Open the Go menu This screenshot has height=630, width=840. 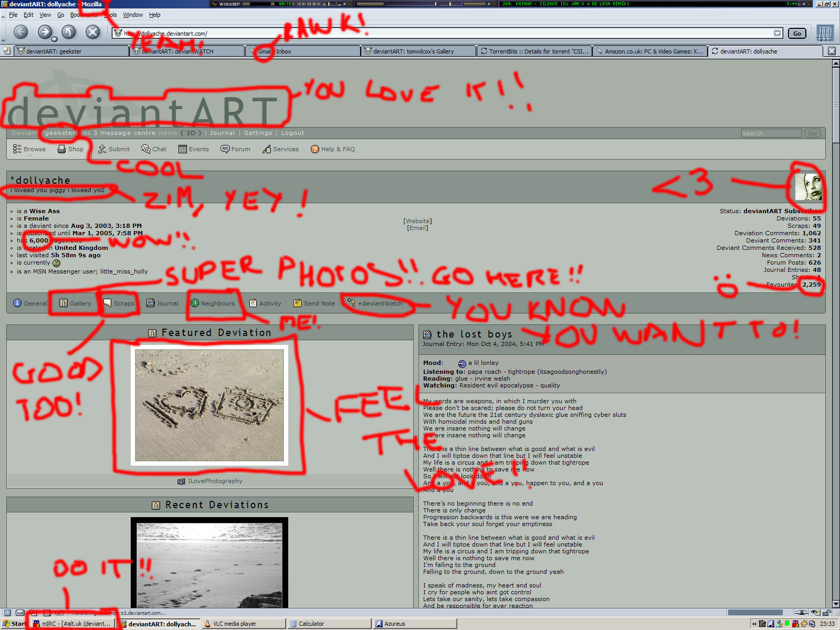pos(61,15)
